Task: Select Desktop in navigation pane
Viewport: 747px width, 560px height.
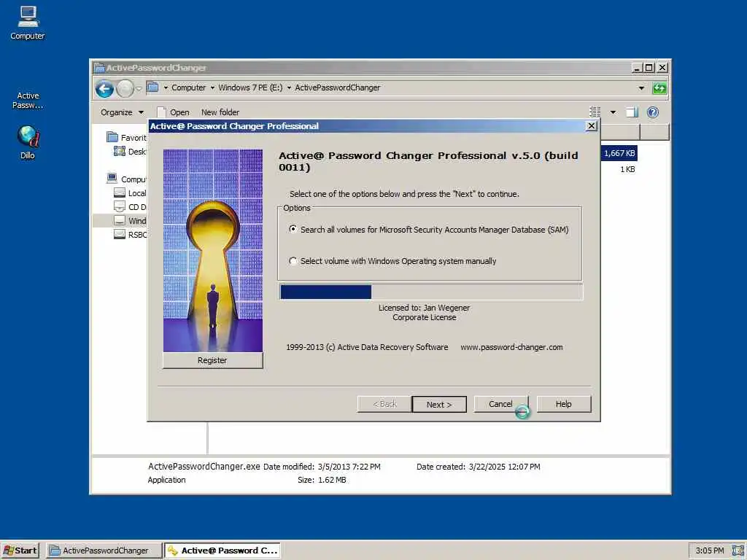Action: click(x=130, y=152)
